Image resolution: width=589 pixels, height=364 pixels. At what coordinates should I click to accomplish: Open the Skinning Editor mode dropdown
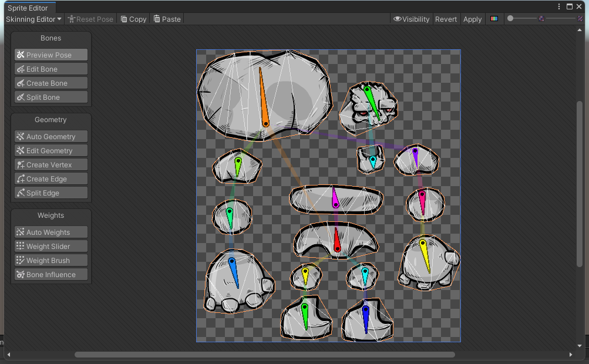click(33, 19)
